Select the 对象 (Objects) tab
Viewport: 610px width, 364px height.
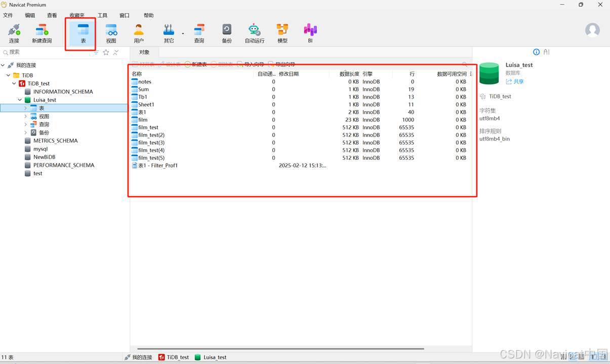(x=145, y=52)
